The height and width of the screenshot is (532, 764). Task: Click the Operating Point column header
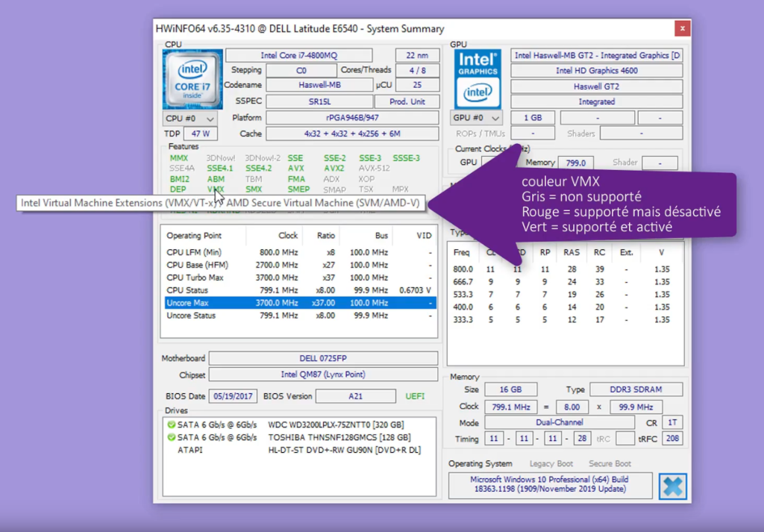(204, 236)
